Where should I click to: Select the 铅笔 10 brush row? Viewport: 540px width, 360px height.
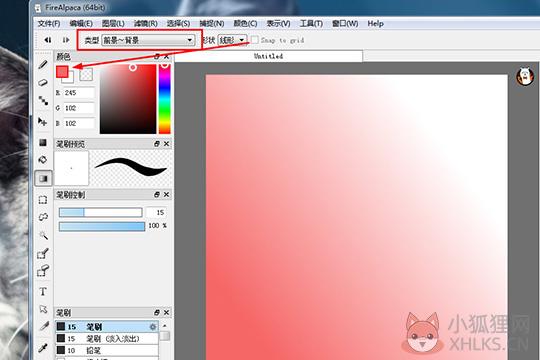pyautogui.click(x=107, y=350)
